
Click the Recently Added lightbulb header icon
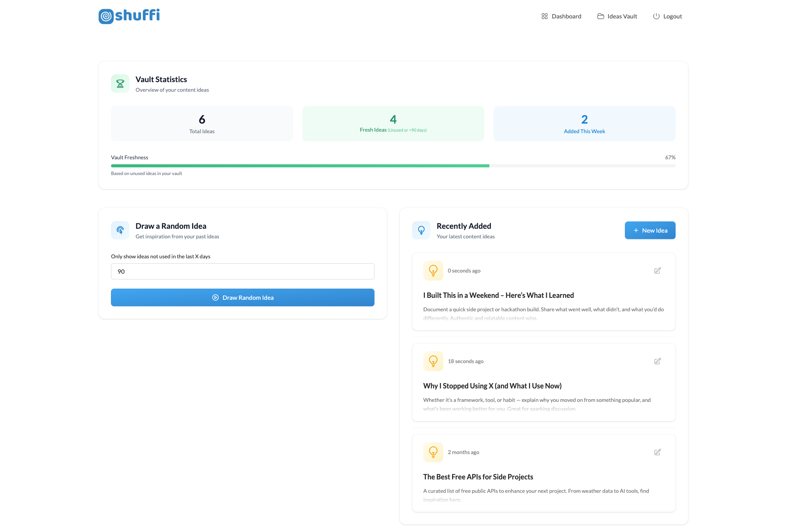tap(421, 230)
